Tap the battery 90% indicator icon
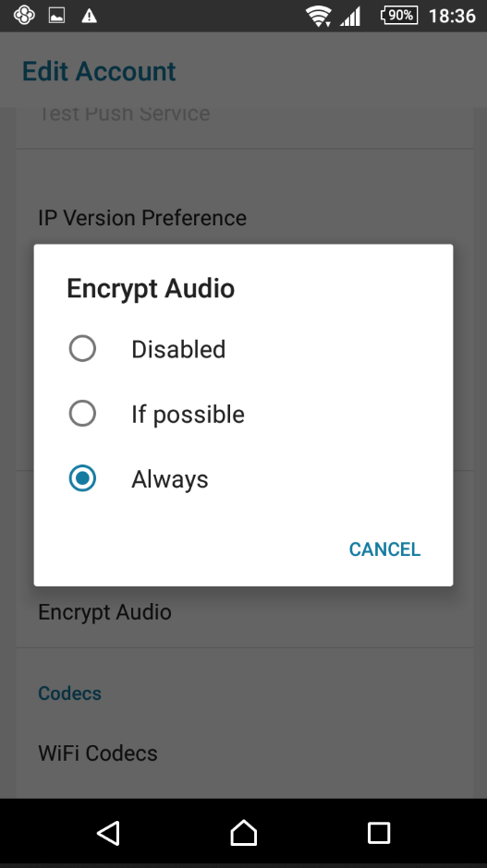 pos(399,16)
